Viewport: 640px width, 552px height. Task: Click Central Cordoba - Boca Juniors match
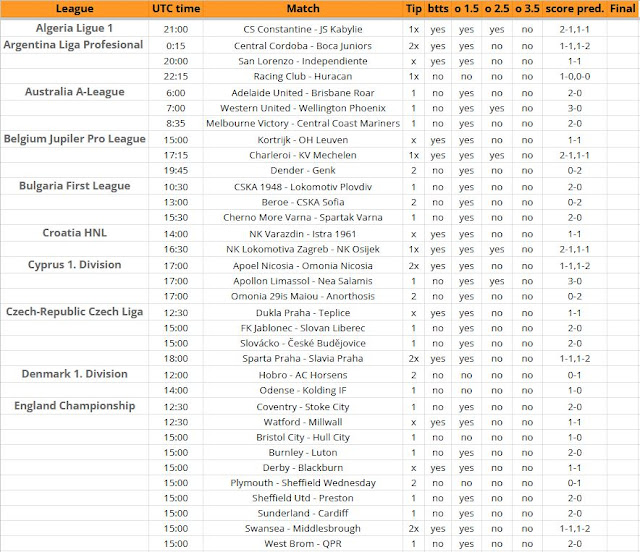303,46
